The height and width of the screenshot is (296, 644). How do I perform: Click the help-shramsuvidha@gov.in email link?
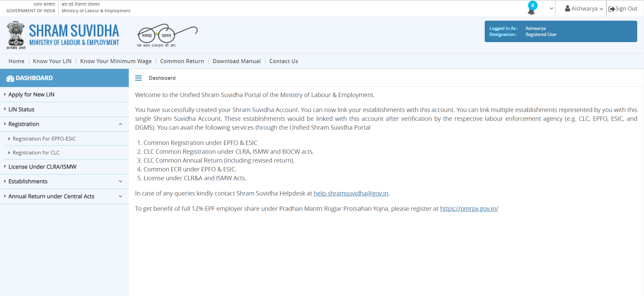point(351,193)
